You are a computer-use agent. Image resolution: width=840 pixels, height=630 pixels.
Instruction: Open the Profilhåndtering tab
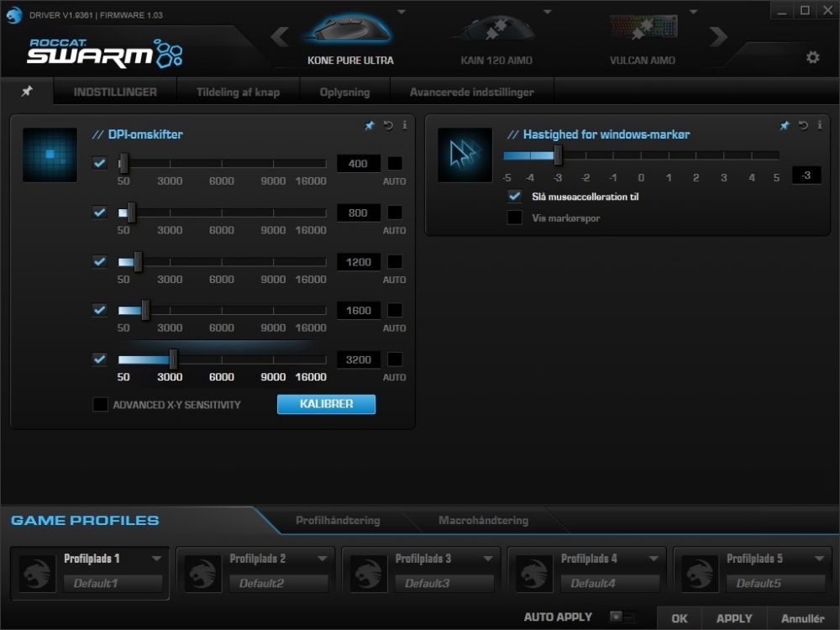(x=338, y=520)
